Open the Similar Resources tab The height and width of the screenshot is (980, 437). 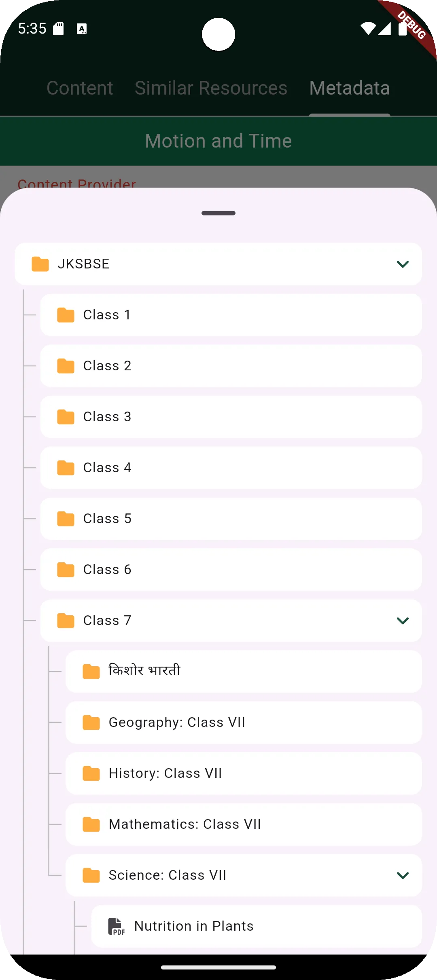211,88
